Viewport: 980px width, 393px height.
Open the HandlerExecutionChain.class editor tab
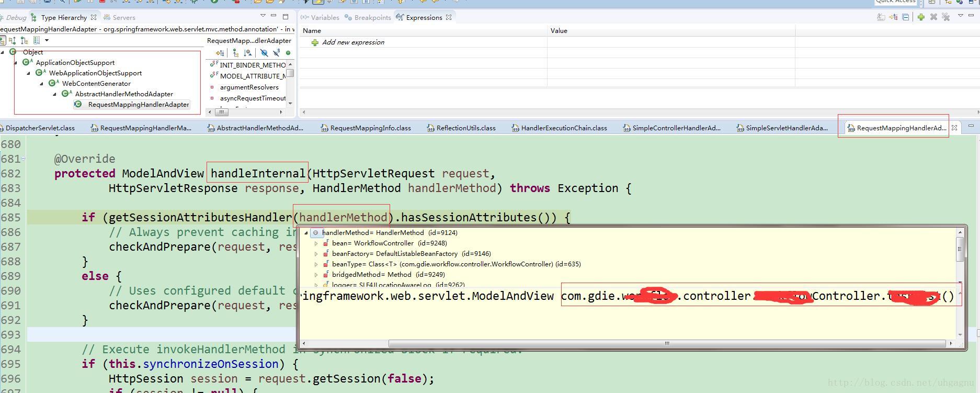(x=559, y=128)
